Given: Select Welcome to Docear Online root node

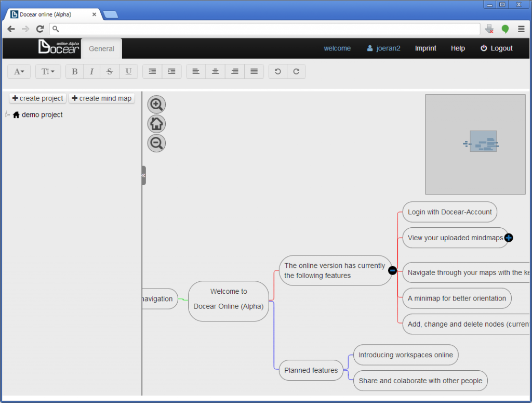Looking at the screenshot, I should 229,301.
